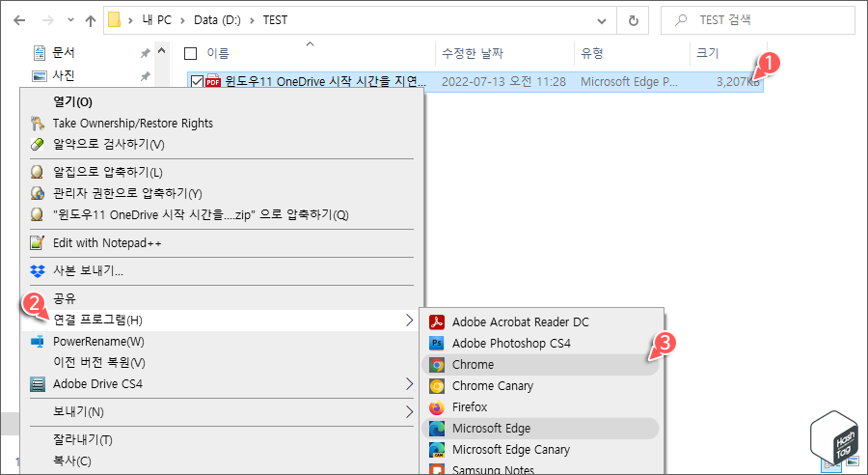Choose 'PowerRename(W)'
868x475 pixels.
(x=222, y=342)
